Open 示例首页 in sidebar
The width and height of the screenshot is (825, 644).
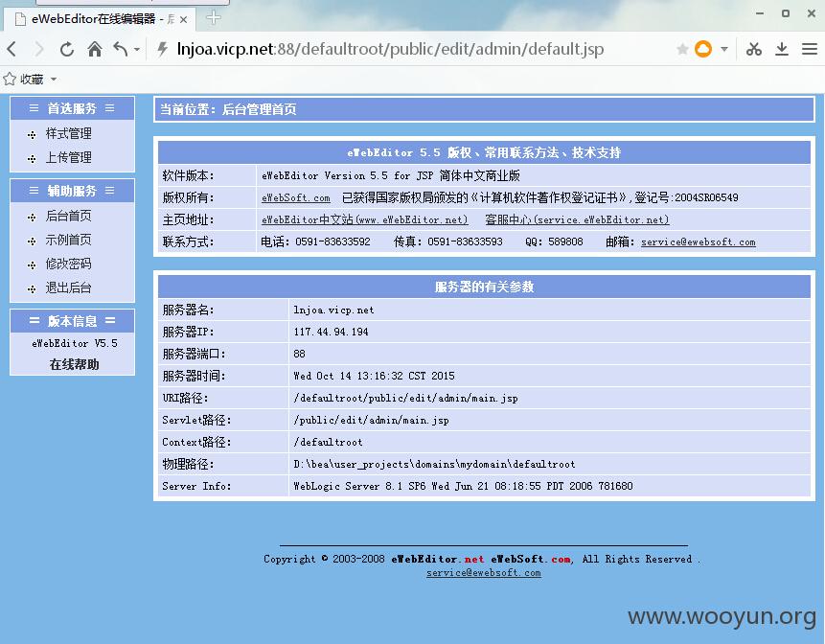(68, 240)
